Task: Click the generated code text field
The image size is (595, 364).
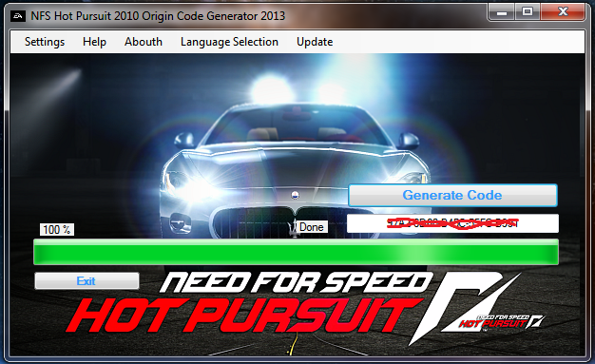Action: 452,223
